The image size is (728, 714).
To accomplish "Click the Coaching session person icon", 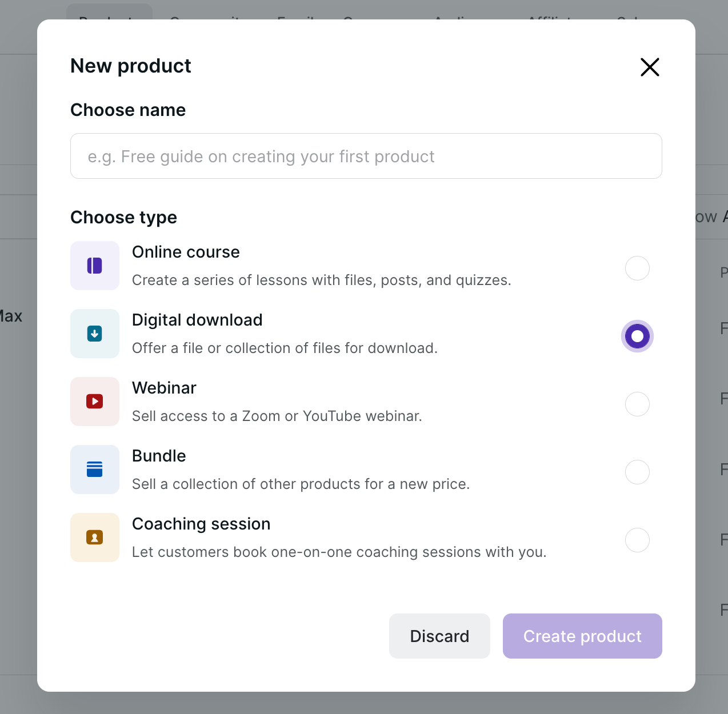I will tap(95, 537).
